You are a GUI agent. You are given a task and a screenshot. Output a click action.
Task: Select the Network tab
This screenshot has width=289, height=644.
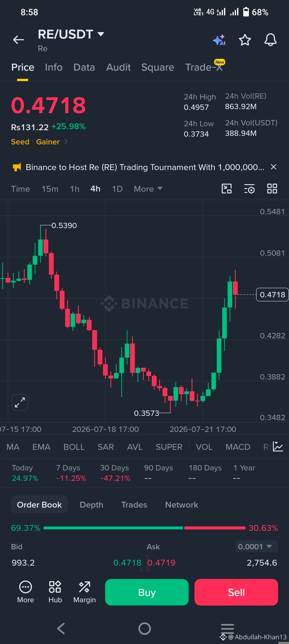(x=182, y=504)
